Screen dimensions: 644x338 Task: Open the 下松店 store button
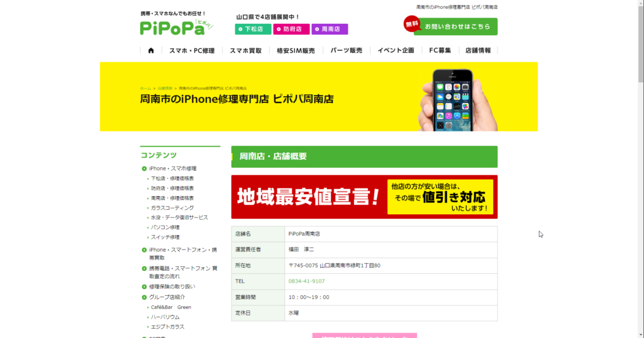coord(253,29)
